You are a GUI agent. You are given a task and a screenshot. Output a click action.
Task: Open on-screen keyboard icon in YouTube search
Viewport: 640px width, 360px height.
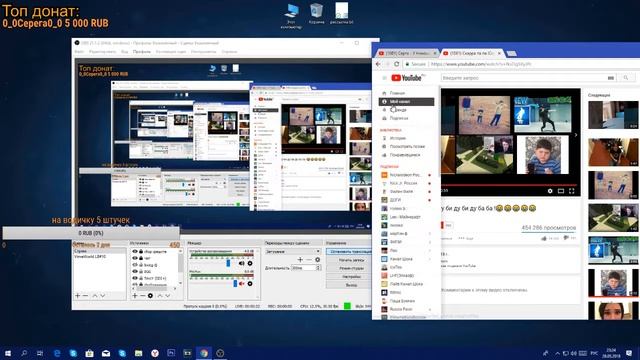tap(611, 78)
